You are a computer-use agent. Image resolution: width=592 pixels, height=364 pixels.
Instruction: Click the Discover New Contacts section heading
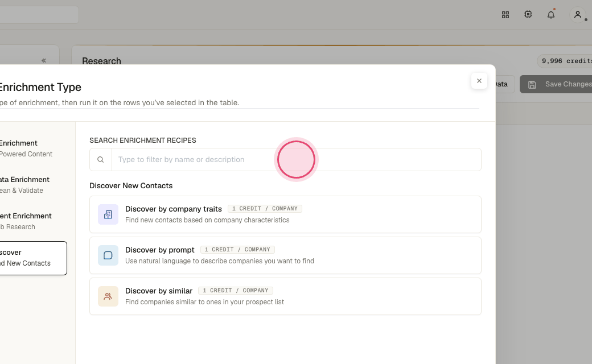(131, 185)
